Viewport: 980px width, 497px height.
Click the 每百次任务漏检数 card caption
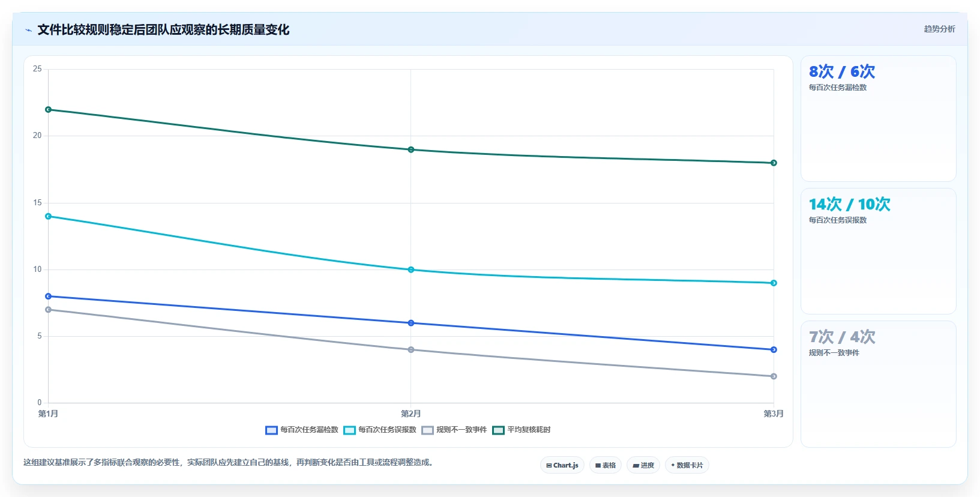click(x=838, y=88)
